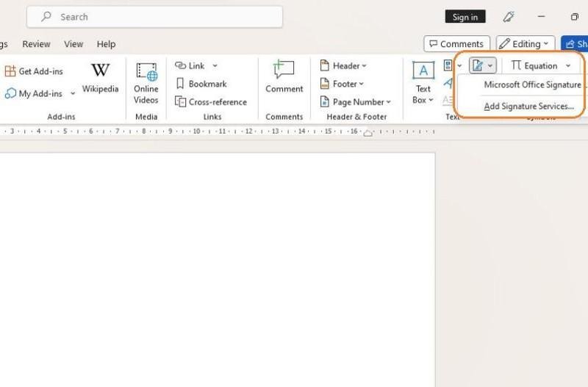Viewport: 588px width, 387px height.
Task: Click the Signature Line icon
Action: 477,65
